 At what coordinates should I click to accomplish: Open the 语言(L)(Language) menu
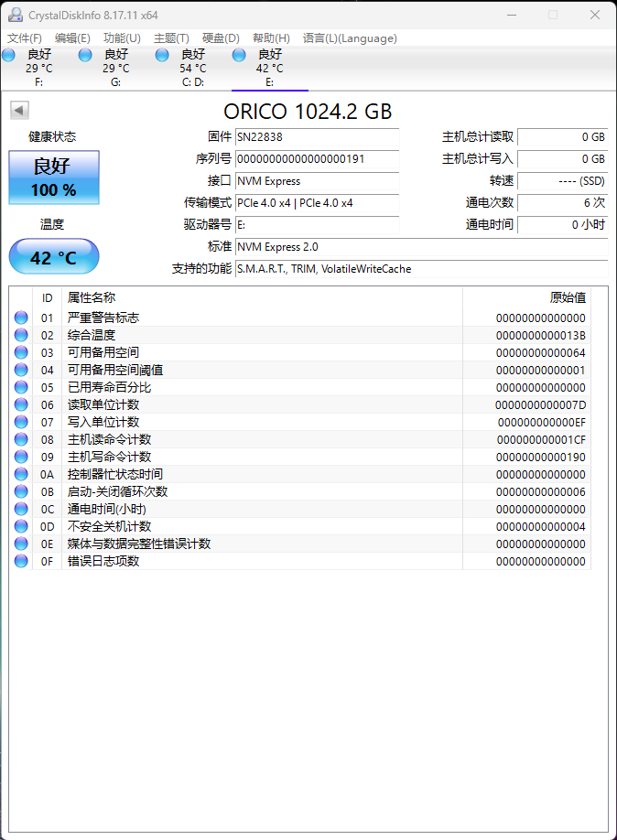click(350, 38)
